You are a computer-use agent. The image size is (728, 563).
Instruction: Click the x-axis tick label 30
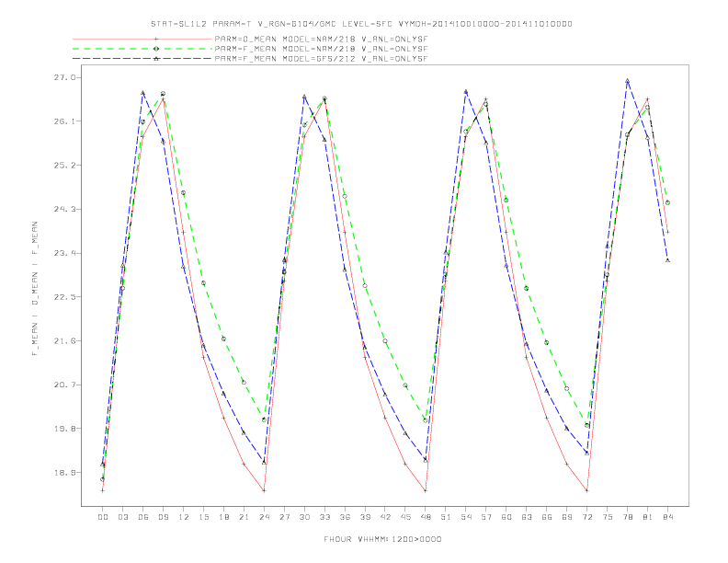click(304, 517)
